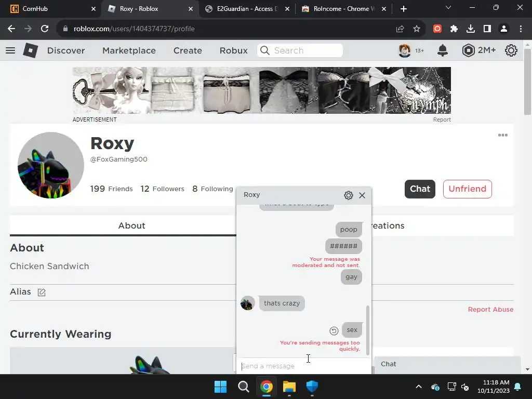Open the Windows Start menu
Screen dimensions: 532x399
pos(220,387)
